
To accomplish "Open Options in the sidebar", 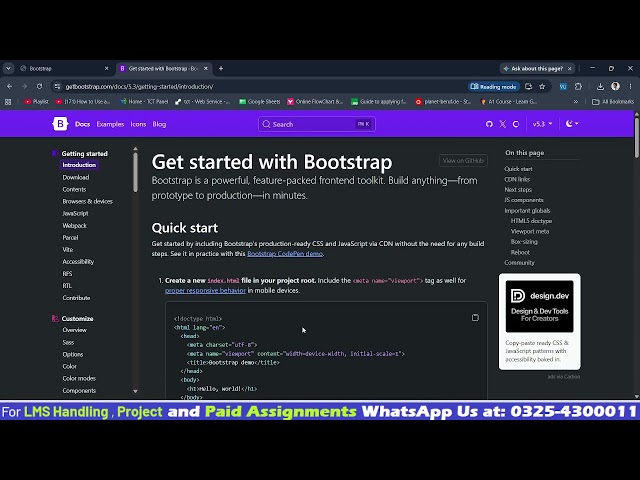I will 73,354.
